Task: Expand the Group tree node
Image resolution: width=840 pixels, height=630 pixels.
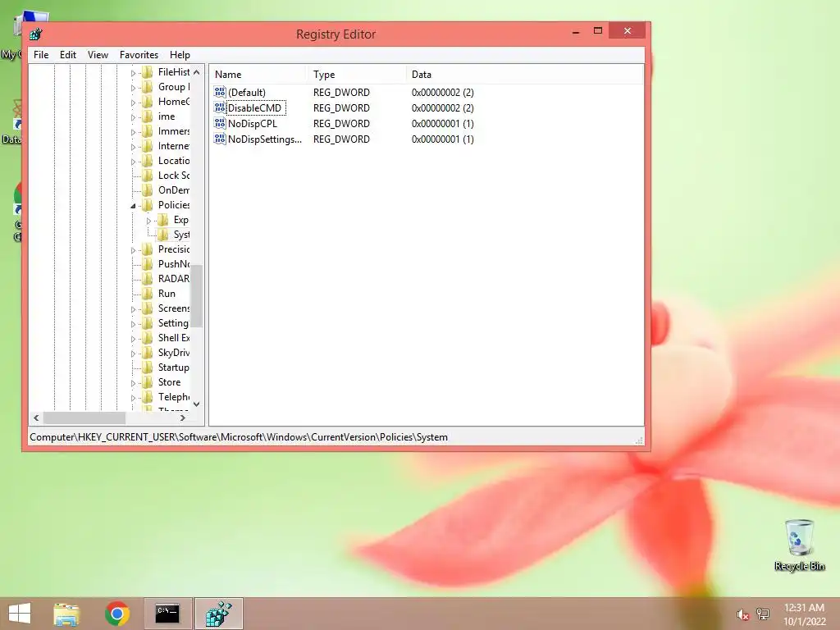Action: [x=133, y=88]
